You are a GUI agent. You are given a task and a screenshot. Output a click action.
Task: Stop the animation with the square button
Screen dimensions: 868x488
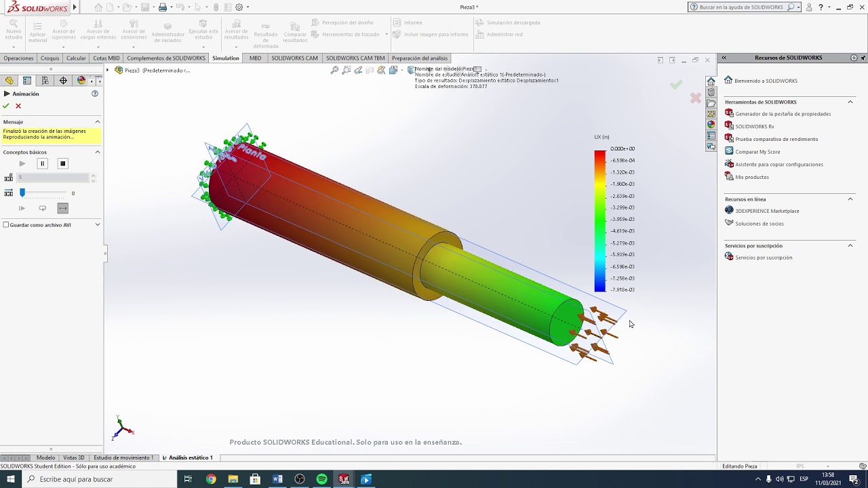click(x=62, y=163)
